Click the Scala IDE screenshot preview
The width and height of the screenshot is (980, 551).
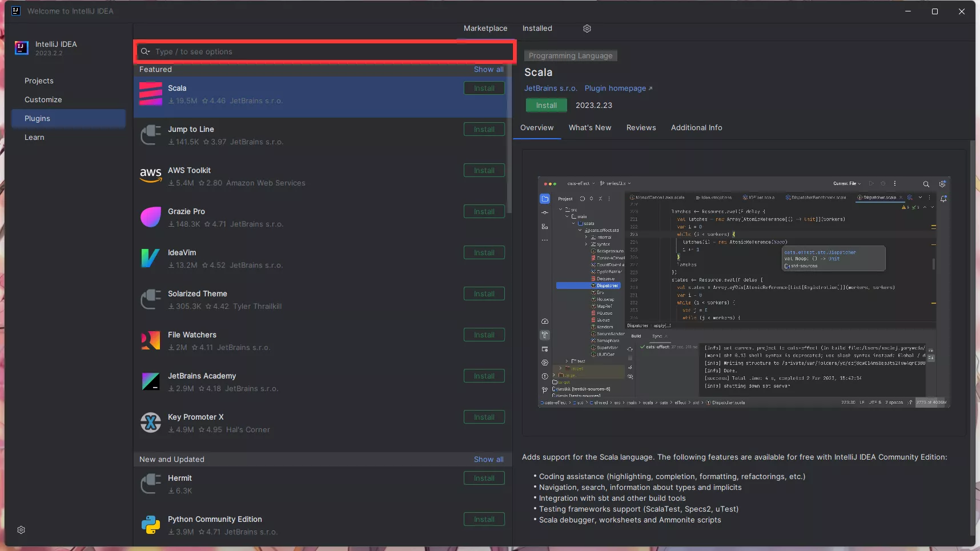coord(744,292)
